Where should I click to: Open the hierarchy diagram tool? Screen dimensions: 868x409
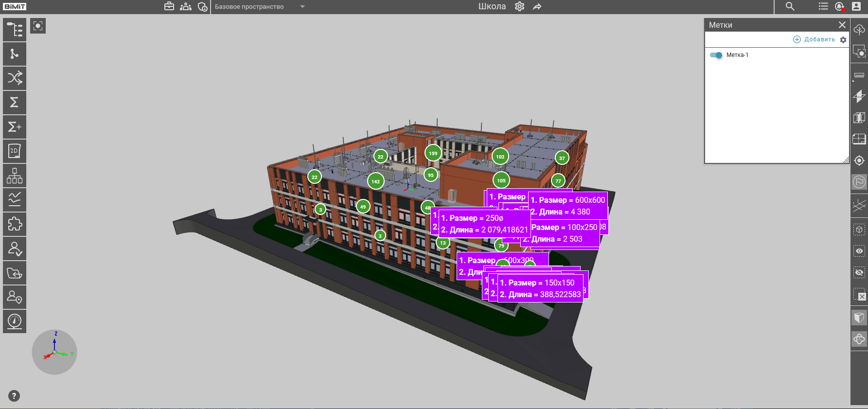coord(15,176)
